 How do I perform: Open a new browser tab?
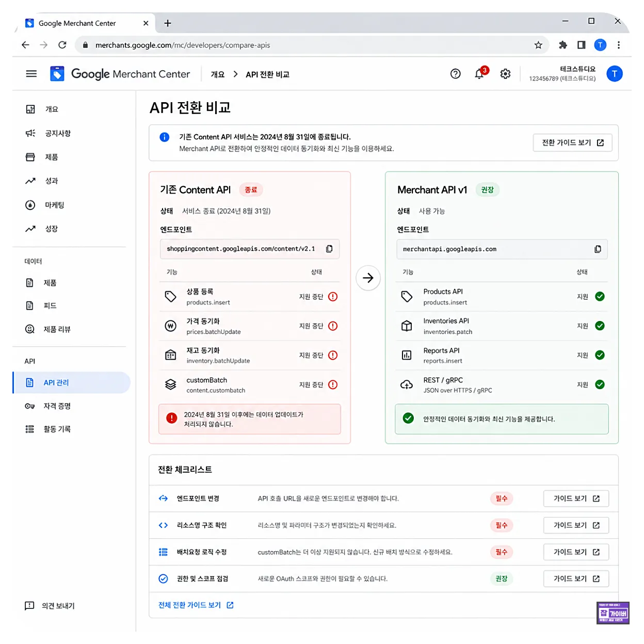168,23
